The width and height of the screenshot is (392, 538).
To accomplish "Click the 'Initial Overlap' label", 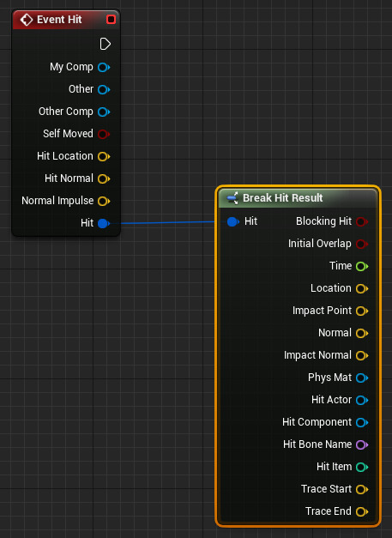I will (x=320, y=244).
